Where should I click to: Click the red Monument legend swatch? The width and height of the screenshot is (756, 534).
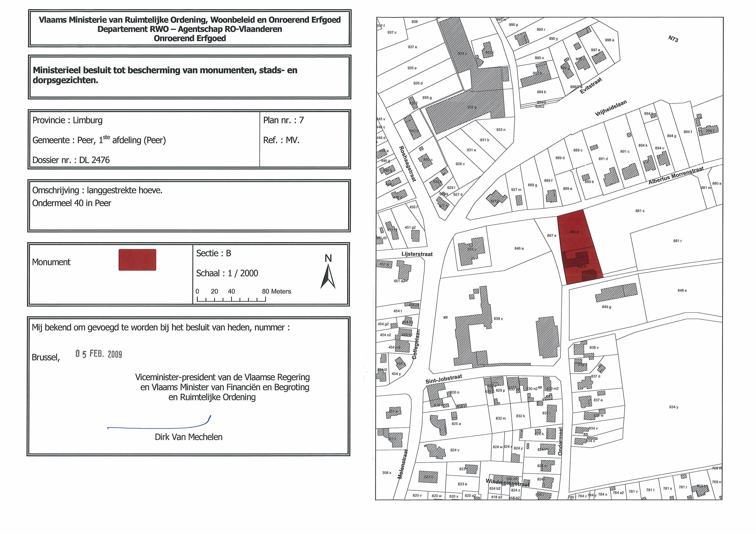137,260
